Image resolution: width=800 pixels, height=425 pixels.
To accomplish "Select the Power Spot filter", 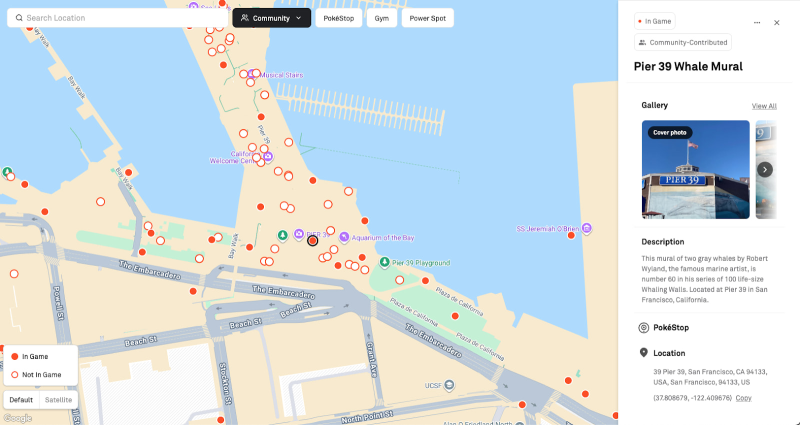I will coord(427,18).
